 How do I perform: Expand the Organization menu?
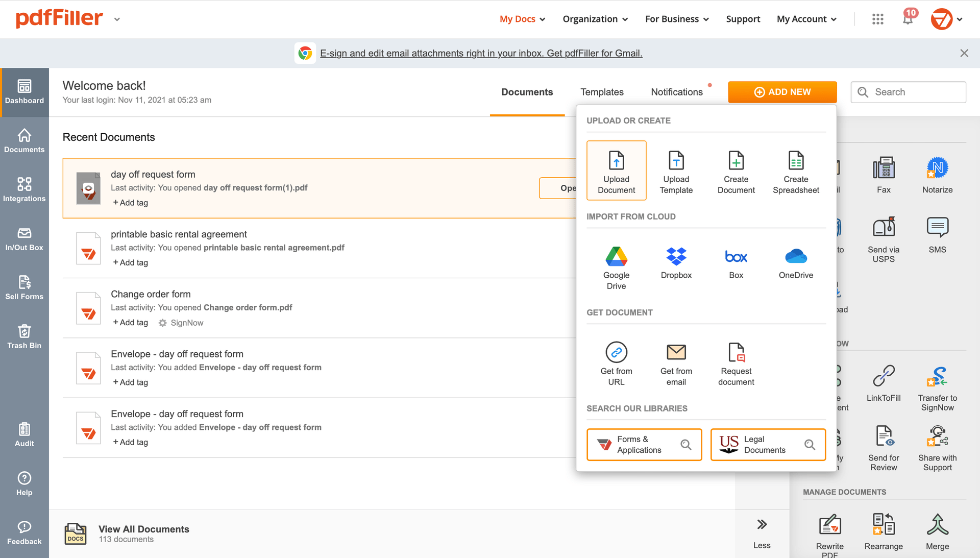click(595, 18)
